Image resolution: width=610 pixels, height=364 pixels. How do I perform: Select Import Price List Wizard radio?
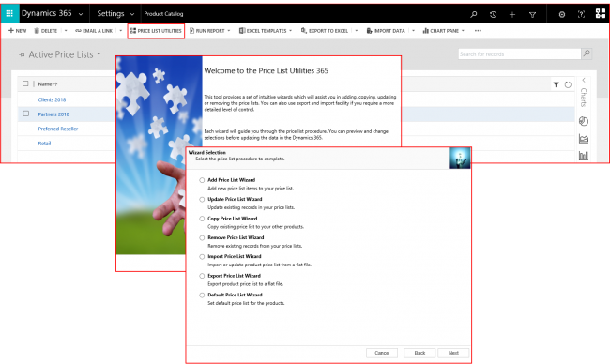point(202,257)
